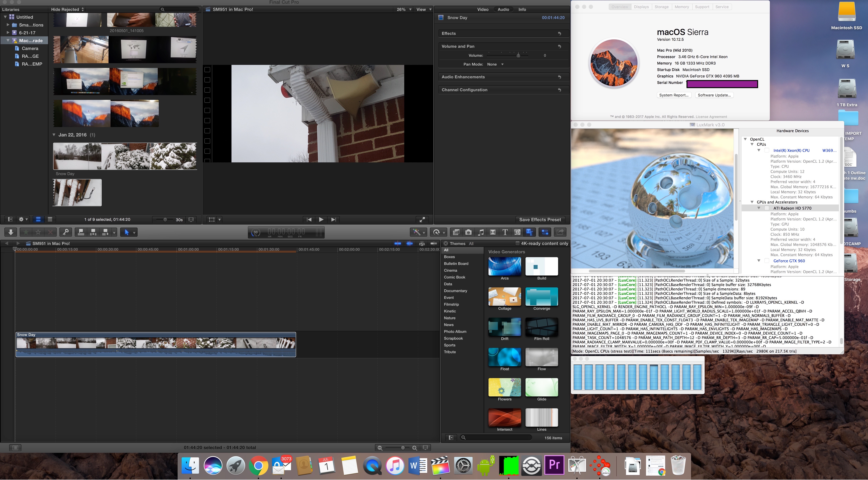Check the GeForce GTX 960 device
This screenshot has height=480, width=868.
pyautogui.click(x=767, y=261)
